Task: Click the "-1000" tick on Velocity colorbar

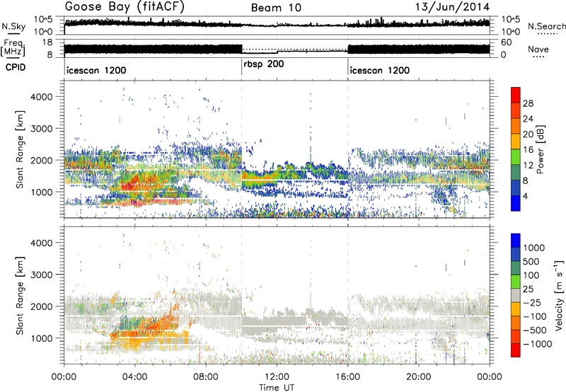Action: [537, 344]
